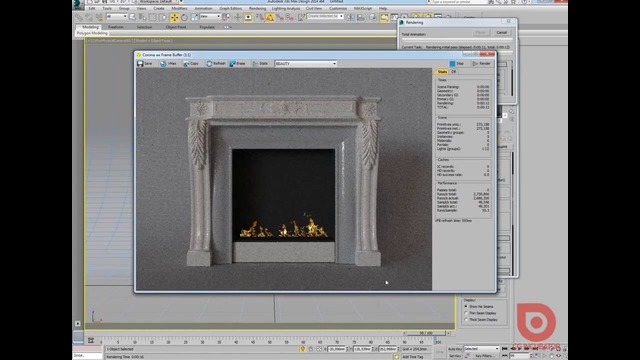
Task: Click the Rectangular Selection Region icon
Action: pyautogui.click(x=152, y=17)
